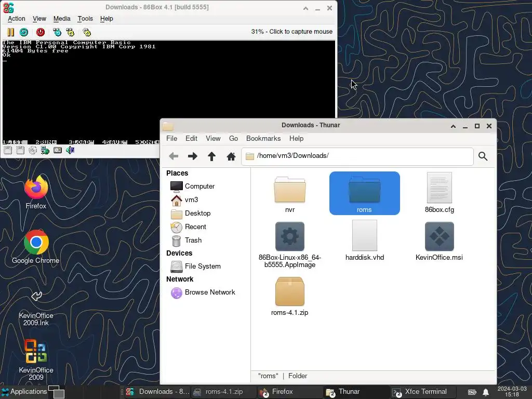This screenshot has height=399, width=532.
Task: Switch to roms-4.1.zip taskbar button
Action: [x=223, y=392]
